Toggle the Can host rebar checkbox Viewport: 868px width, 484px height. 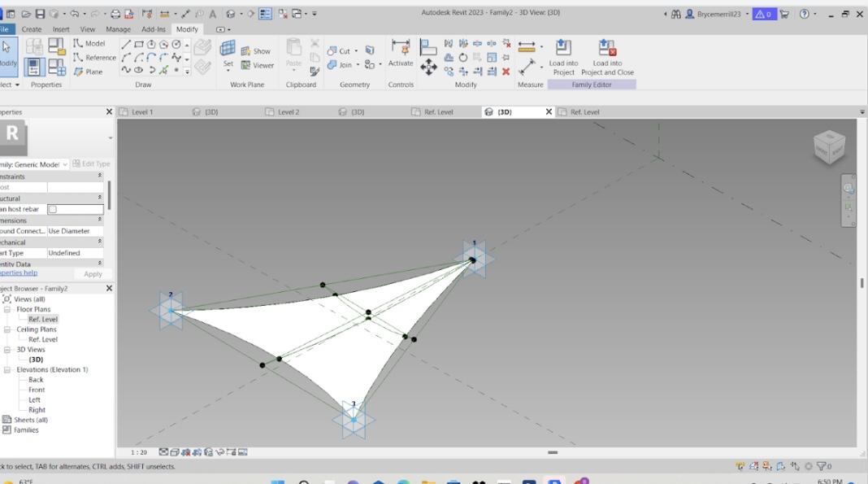coord(53,209)
